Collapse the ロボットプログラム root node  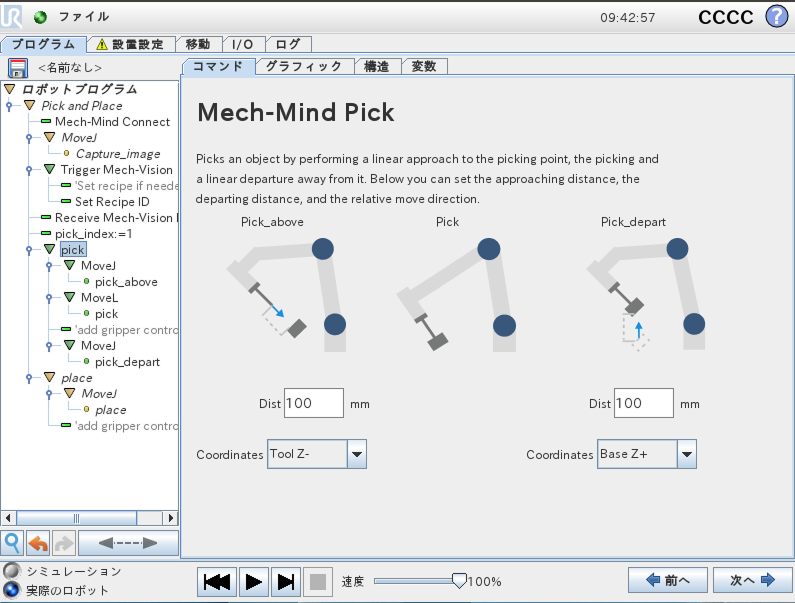pyautogui.click(x=10, y=89)
